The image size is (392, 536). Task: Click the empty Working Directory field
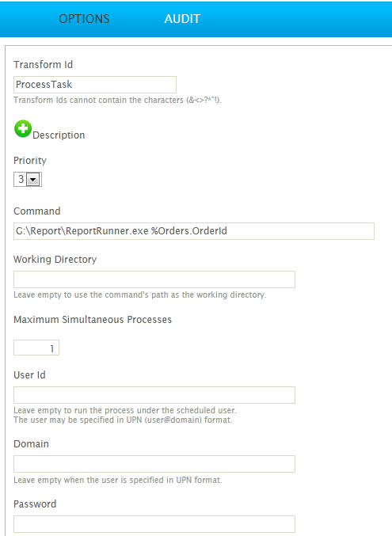tap(154, 279)
